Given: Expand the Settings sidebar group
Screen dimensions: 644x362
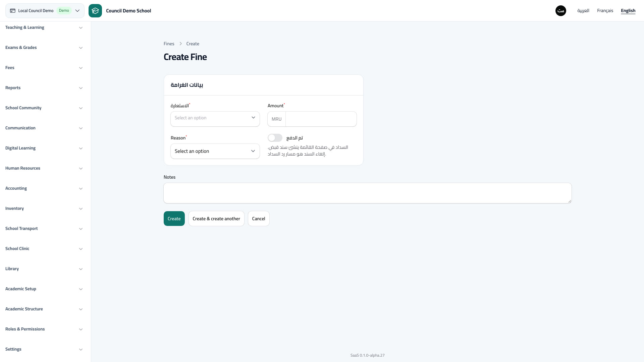Looking at the screenshot, I should coord(44,349).
